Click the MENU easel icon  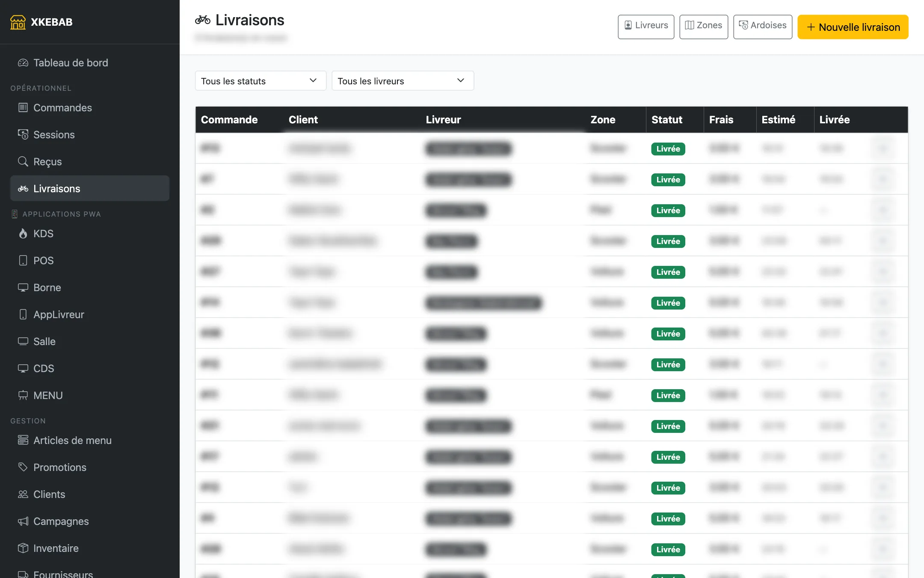23,395
